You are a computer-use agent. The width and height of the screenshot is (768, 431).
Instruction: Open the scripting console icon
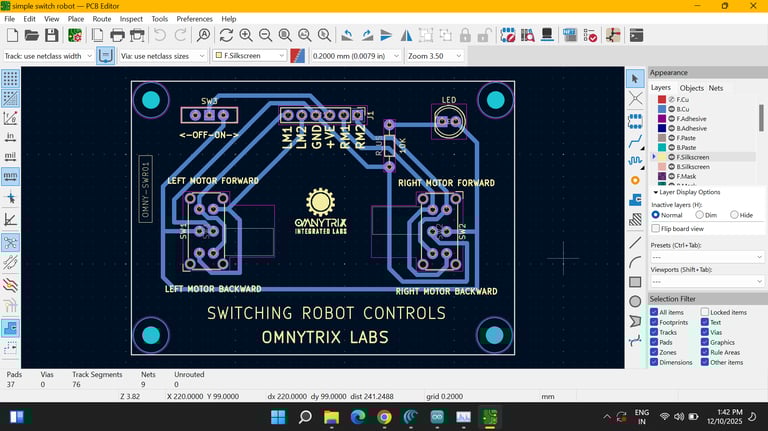(x=636, y=35)
